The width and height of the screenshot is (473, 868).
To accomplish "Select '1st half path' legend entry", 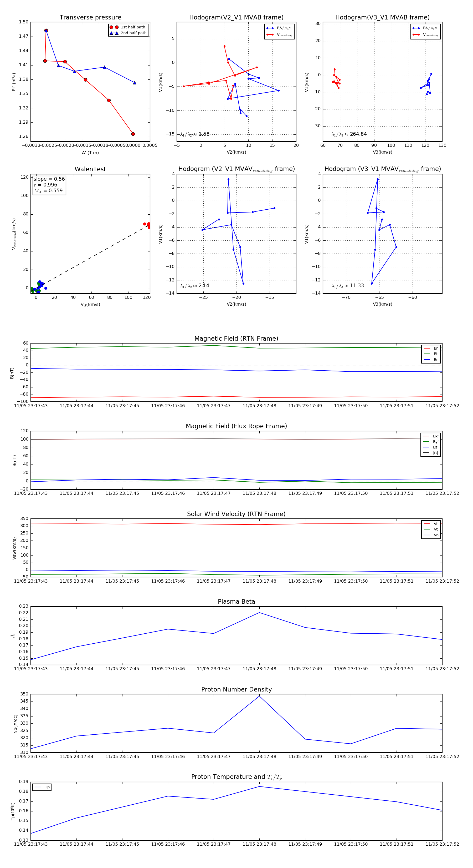I will [x=128, y=27].
